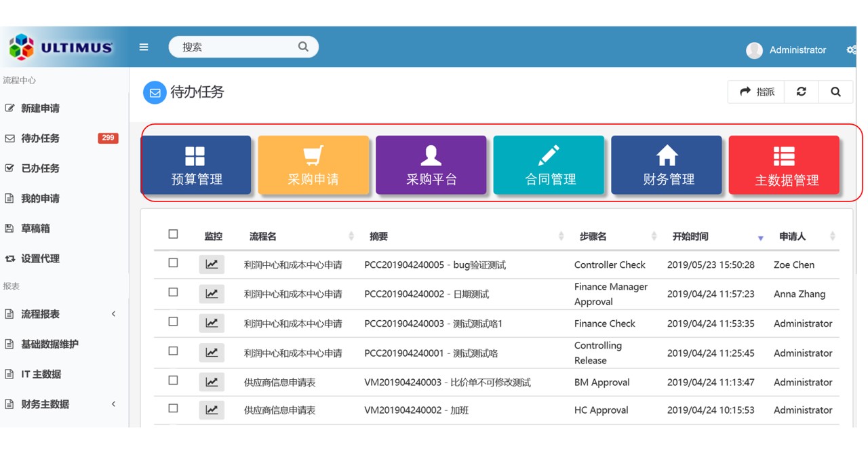Image resolution: width=868 pixels, height=449 pixels.
Task: Check the box for VM201904240002 row
Action: pyautogui.click(x=173, y=408)
